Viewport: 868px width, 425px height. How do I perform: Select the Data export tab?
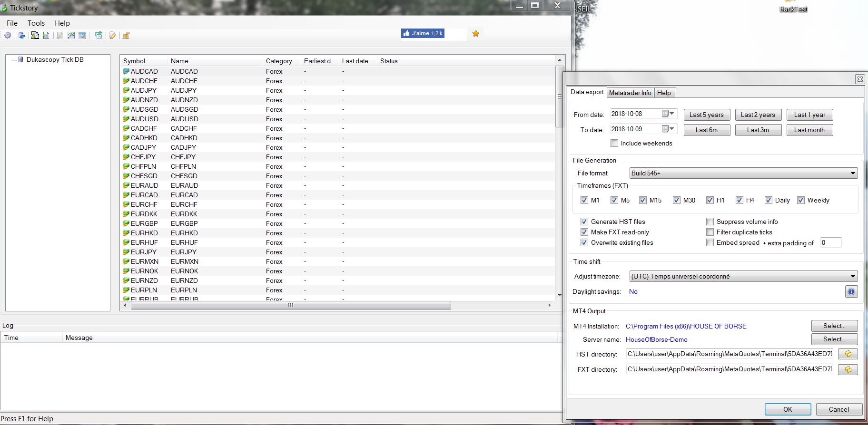coord(587,92)
